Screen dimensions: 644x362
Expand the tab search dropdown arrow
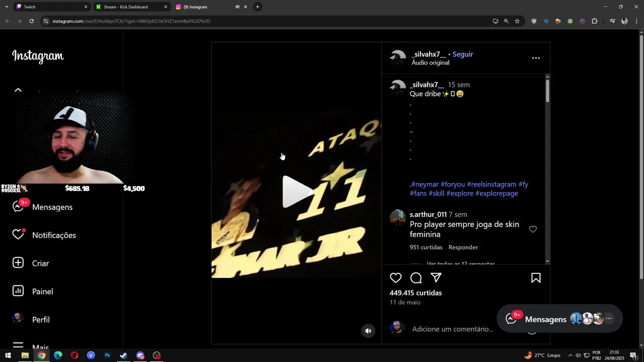[x=7, y=7]
